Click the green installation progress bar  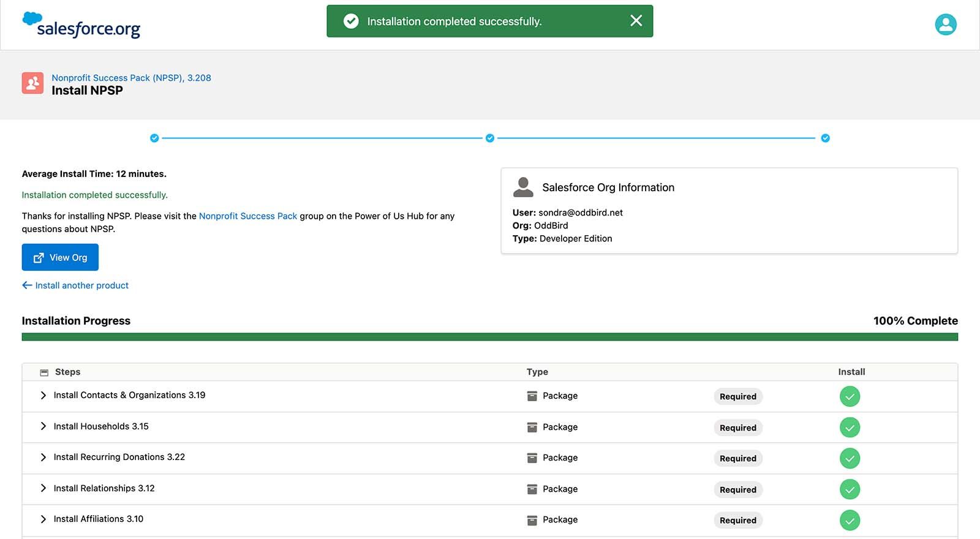(489, 337)
